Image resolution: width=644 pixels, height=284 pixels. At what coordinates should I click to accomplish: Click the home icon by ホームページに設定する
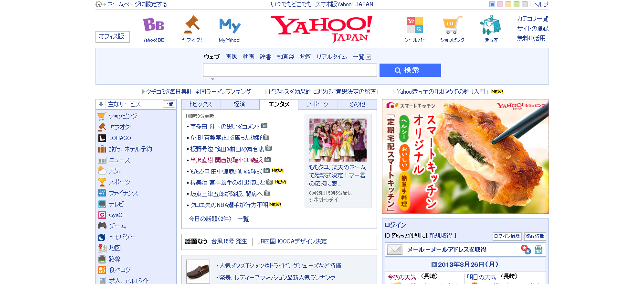[x=99, y=4]
